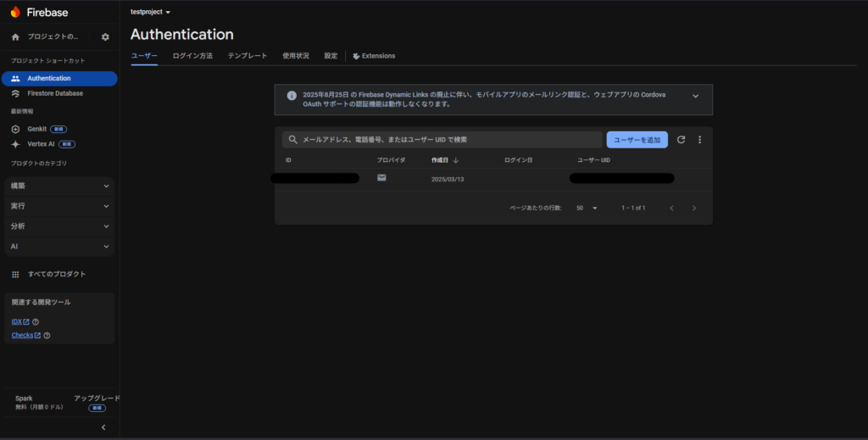Open project settings gear icon

coord(105,37)
